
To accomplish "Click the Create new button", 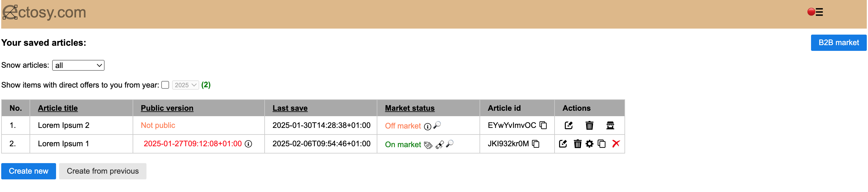I will pyautogui.click(x=29, y=171).
